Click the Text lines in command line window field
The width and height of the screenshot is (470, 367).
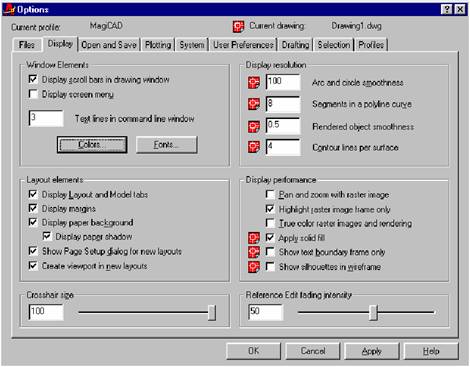pyautogui.click(x=46, y=118)
